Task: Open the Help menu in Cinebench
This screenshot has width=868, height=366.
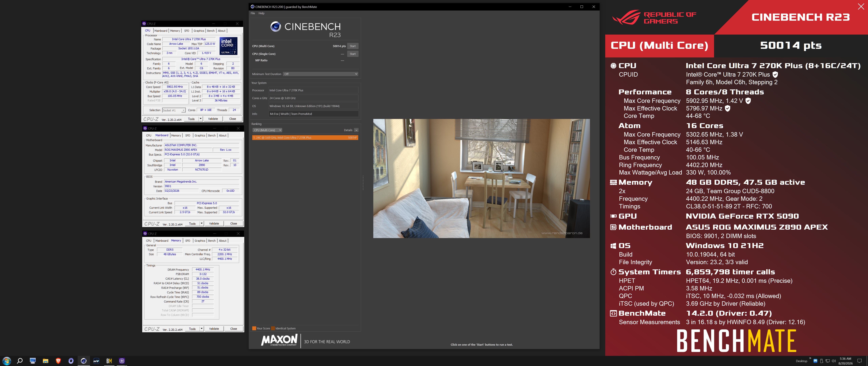Action: [x=261, y=13]
